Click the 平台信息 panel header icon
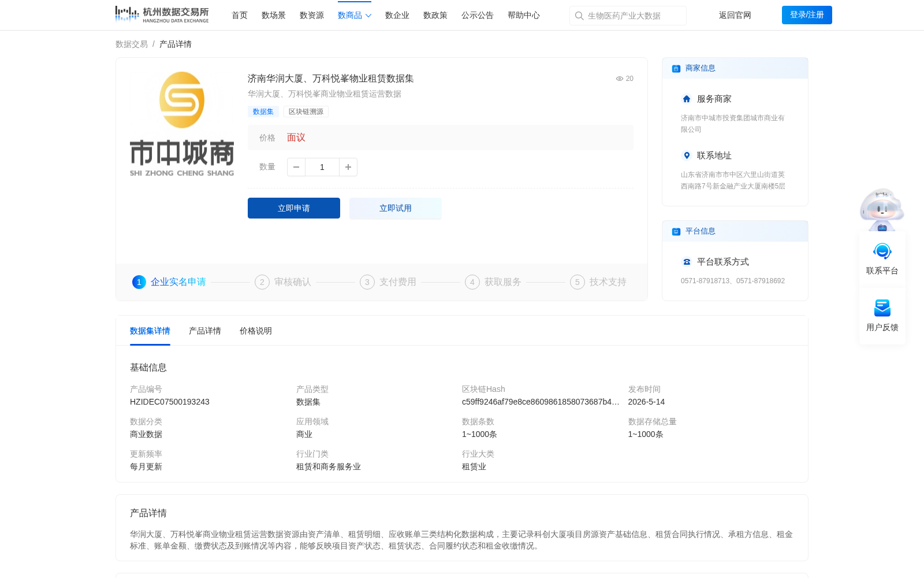Screen dimensions: 924x578 [x=676, y=232]
